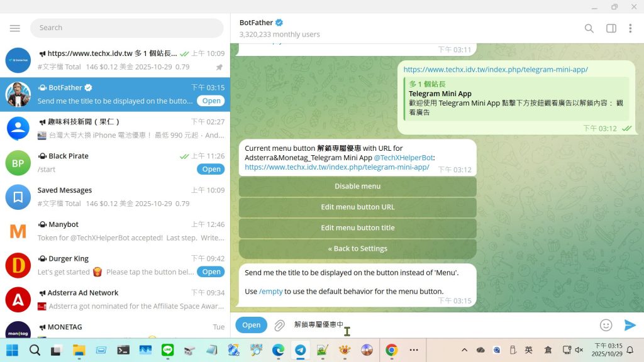The width and height of the screenshot is (644, 362).
Task: Open the hamburger main menu
Action: [x=15, y=28]
